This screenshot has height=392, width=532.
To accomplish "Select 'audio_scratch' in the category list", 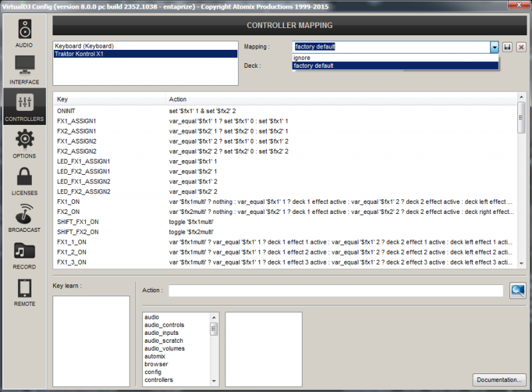I will point(177,340).
